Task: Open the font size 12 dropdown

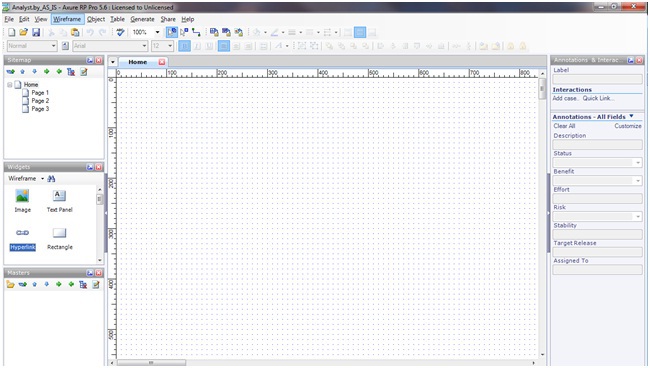Action: 170,46
